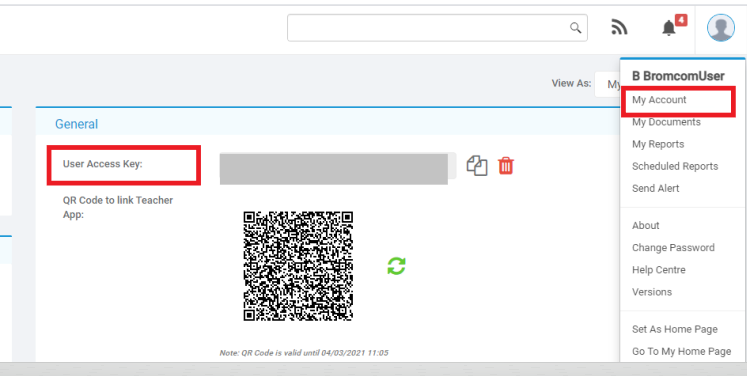Click the QR Code validity note

point(304,353)
